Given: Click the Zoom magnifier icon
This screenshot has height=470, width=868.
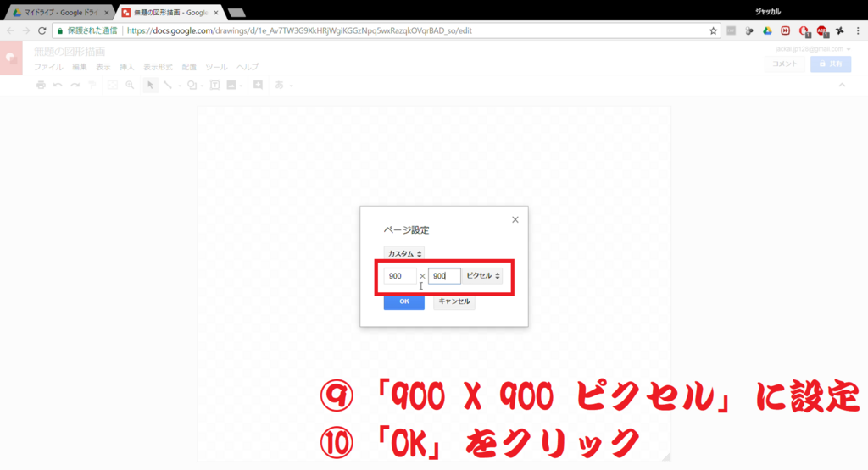Looking at the screenshot, I should (130, 85).
